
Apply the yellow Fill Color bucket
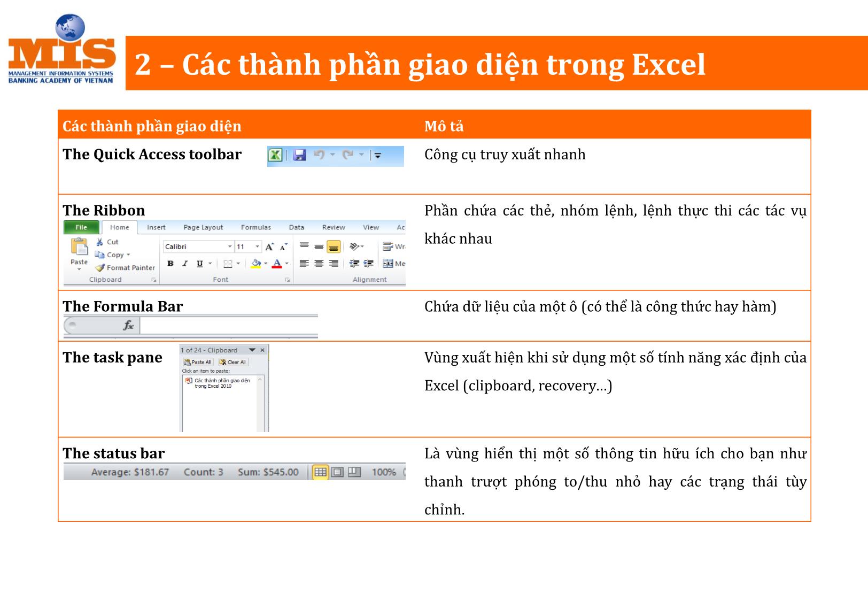(256, 263)
